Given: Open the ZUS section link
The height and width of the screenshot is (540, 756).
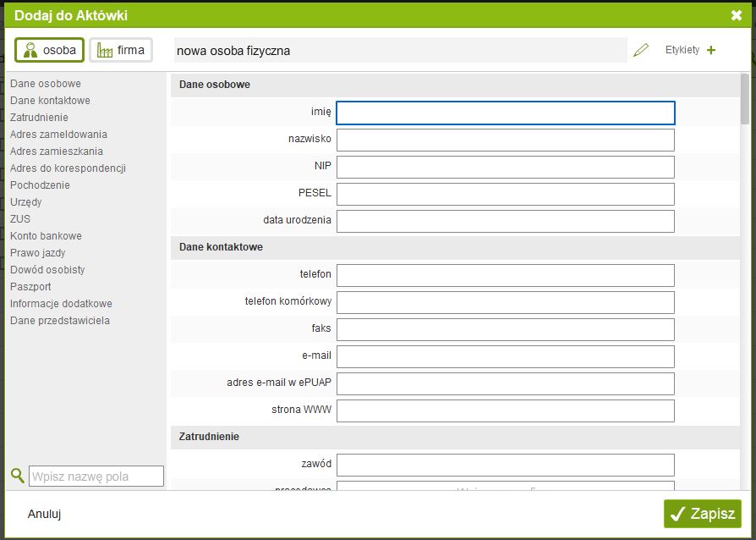Looking at the screenshot, I should pos(20,219).
